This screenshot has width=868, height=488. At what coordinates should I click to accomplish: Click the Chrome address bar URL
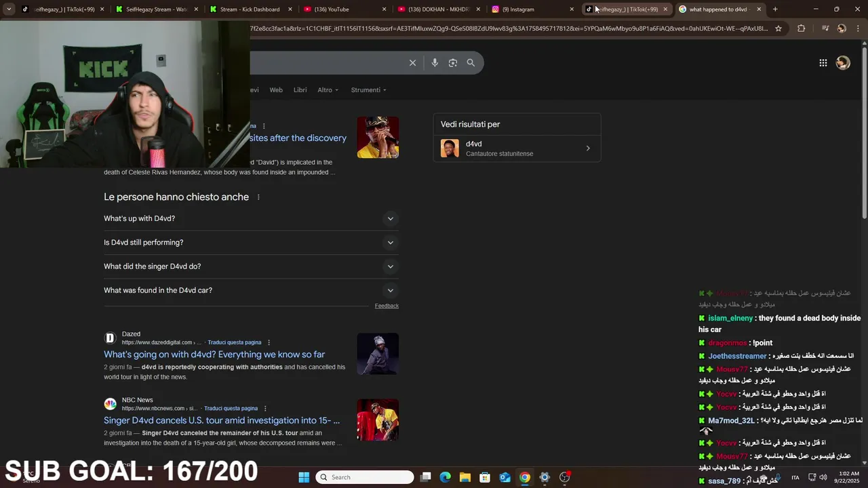509,28
